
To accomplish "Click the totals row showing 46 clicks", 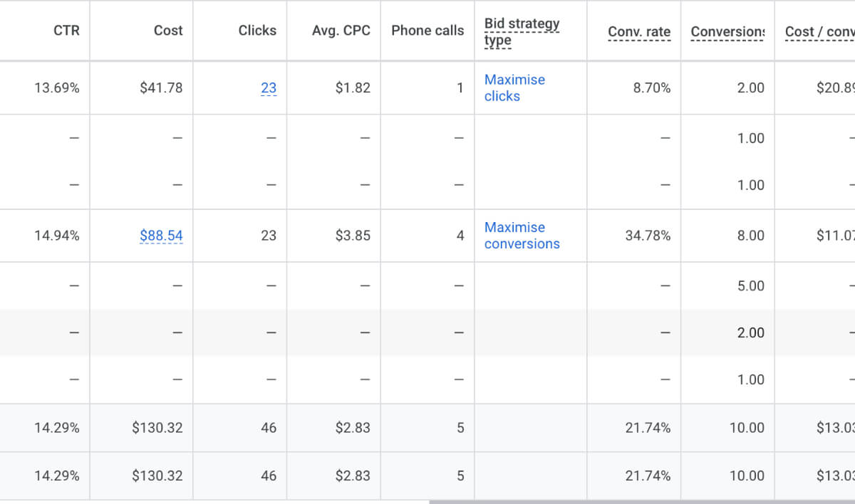I will click(271, 428).
